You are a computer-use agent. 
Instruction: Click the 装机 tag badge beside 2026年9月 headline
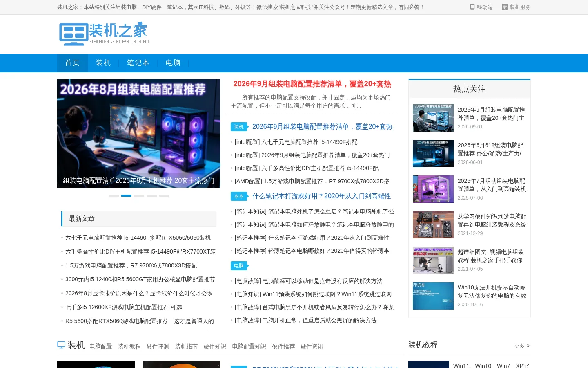pos(239,127)
